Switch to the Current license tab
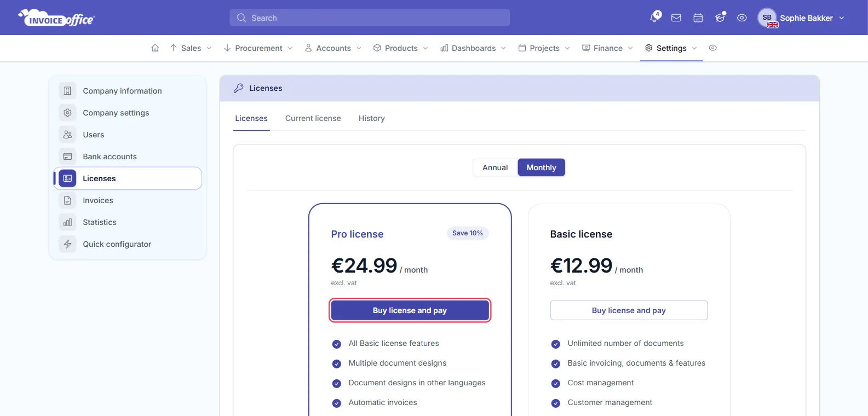The height and width of the screenshot is (416, 868). click(x=313, y=118)
